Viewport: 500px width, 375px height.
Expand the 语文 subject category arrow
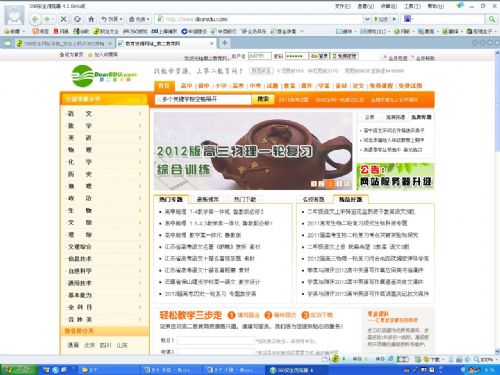pyautogui.click(x=140, y=114)
